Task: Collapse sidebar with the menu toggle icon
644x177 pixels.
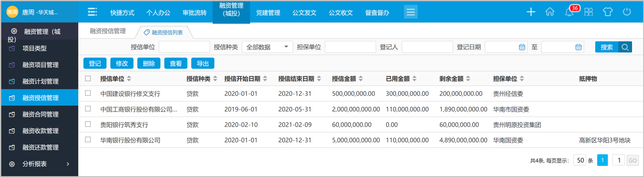Action: 92,12
